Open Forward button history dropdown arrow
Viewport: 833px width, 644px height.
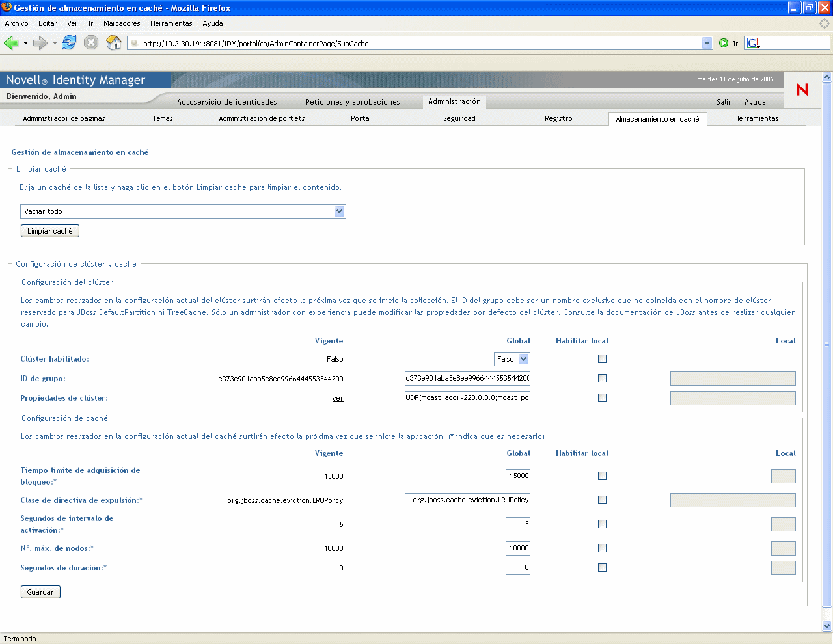tap(55, 44)
